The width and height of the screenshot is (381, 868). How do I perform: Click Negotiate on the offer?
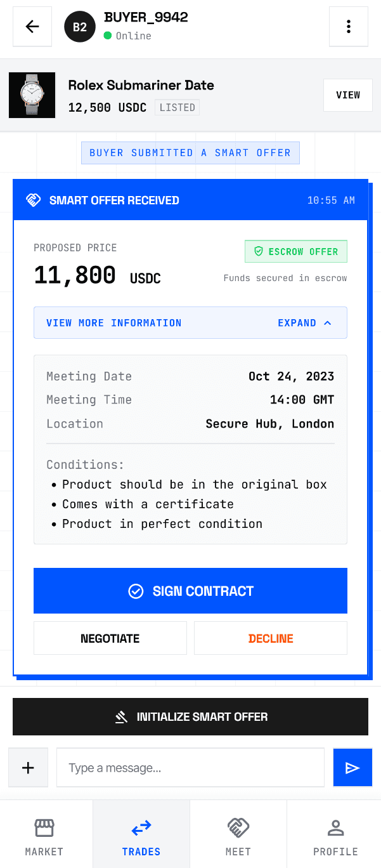110,638
